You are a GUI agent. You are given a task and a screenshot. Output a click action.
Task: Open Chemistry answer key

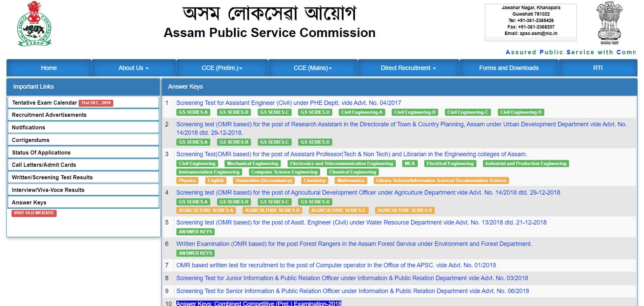(315, 180)
